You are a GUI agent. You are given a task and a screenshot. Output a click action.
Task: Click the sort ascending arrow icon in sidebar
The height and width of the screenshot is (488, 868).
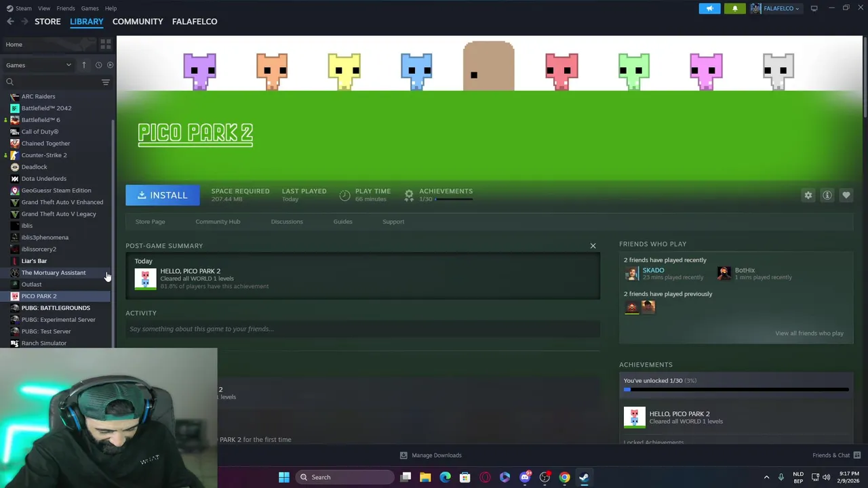[x=84, y=65]
